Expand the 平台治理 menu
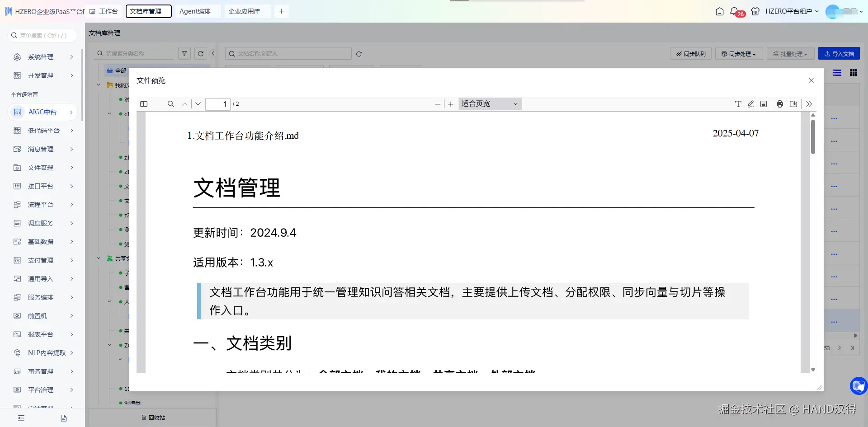Screen dimensions: 868x427 tap(43, 390)
